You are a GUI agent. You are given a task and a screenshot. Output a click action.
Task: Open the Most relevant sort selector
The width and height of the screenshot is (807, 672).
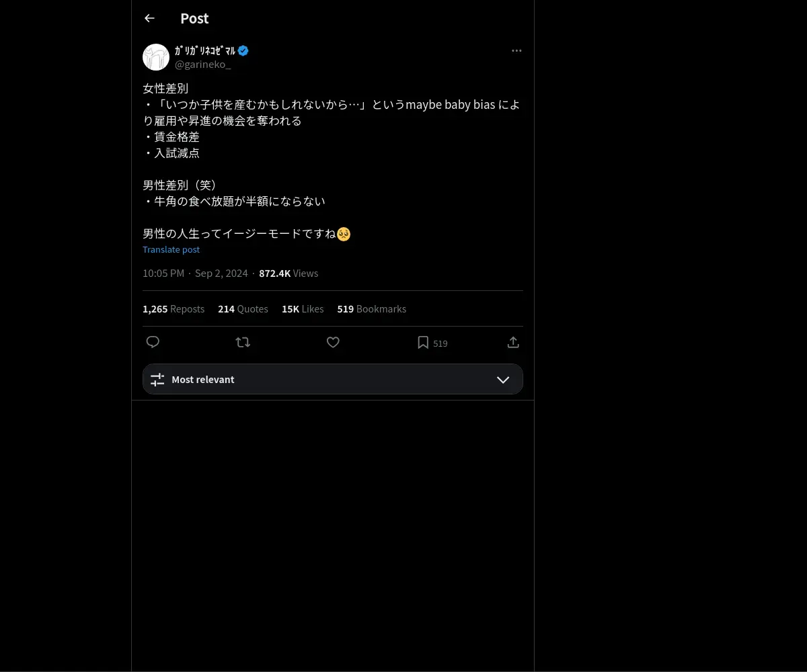(333, 379)
